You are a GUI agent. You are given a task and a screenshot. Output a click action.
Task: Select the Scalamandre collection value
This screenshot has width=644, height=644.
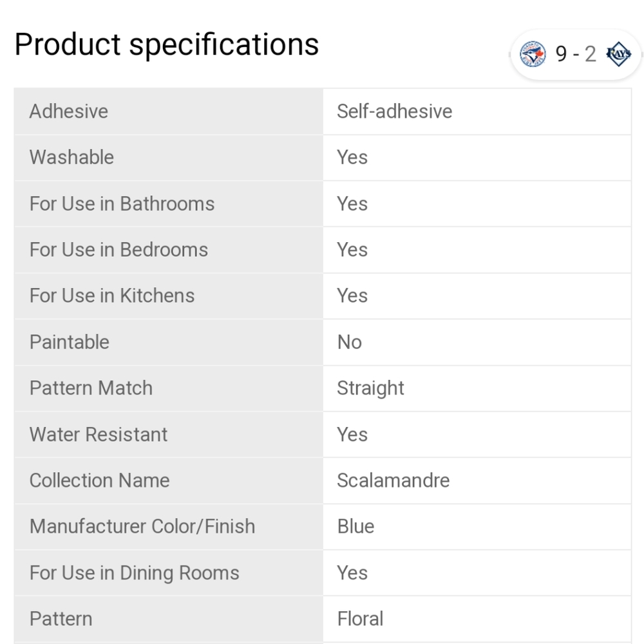tap(393, 480)
